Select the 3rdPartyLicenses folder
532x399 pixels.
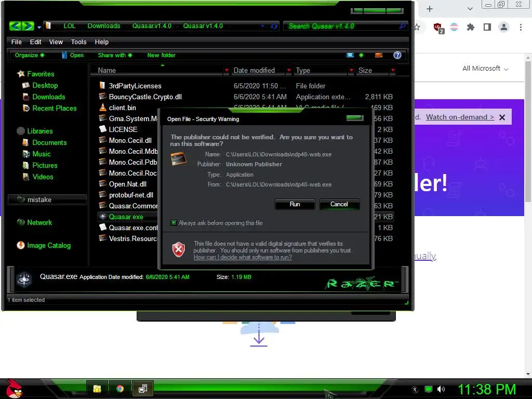(x=135, y=86)
